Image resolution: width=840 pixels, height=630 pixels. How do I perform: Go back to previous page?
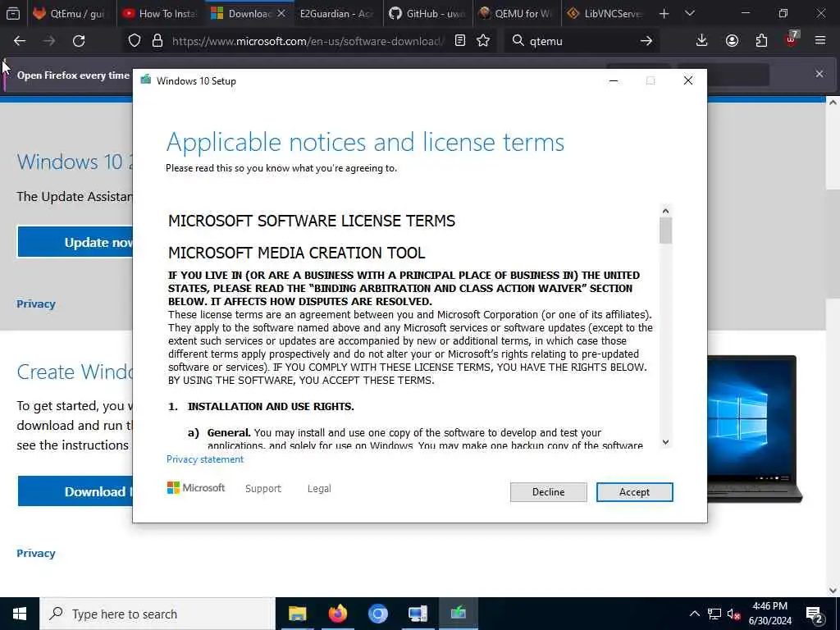[x=20, y=41]
